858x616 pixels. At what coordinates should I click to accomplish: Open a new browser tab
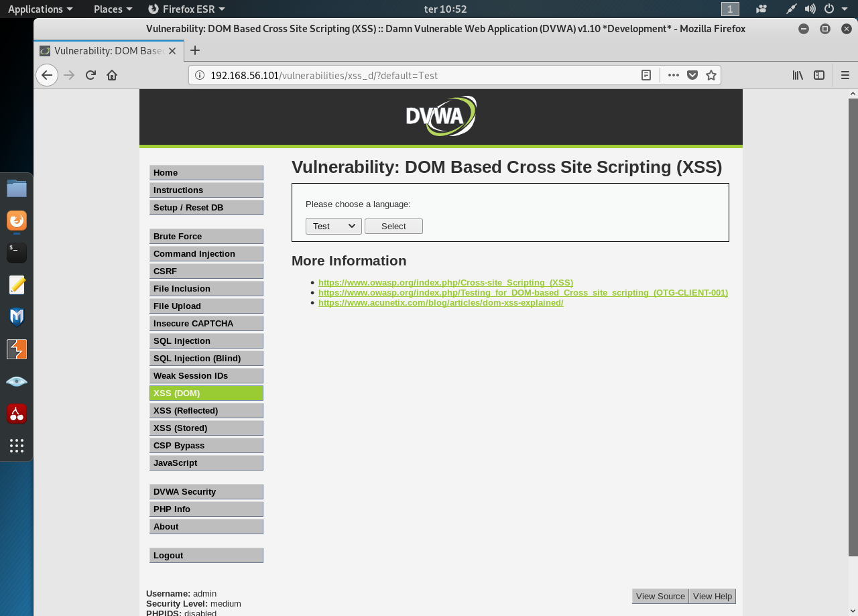point(195,50)
